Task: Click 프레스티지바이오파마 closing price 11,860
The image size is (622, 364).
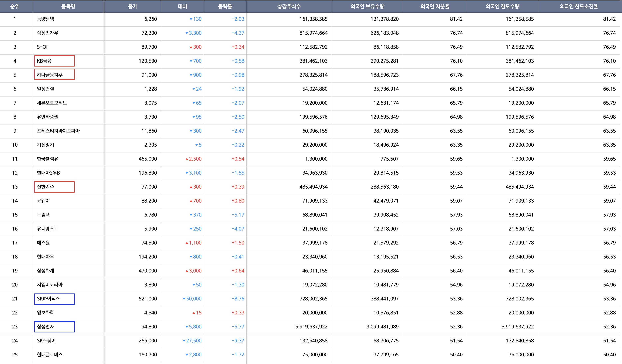Action: pos(149,131)
